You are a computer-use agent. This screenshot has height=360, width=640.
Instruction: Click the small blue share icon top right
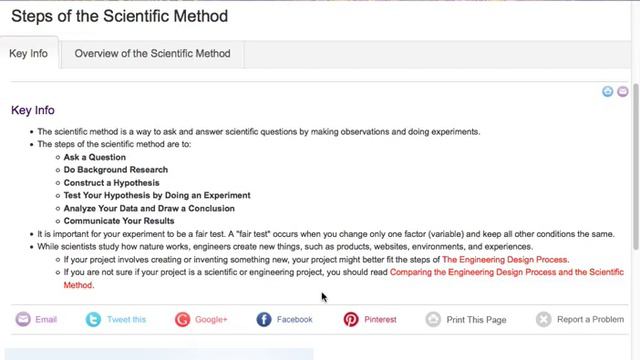click(x=608, y=91)
